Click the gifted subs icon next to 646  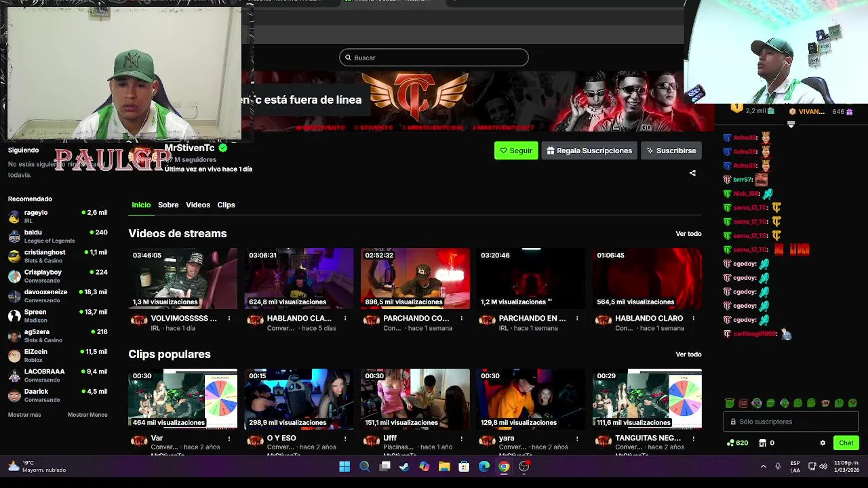coord(849,111)
